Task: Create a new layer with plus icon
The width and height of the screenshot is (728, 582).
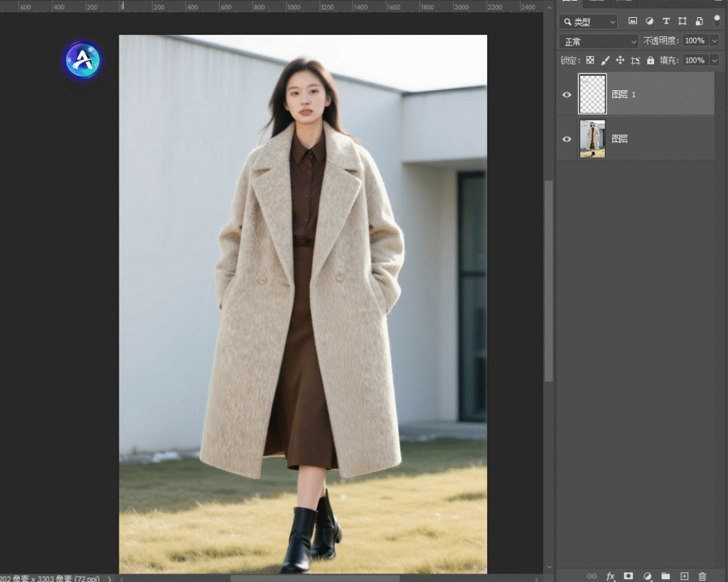Action: (684, 576)
